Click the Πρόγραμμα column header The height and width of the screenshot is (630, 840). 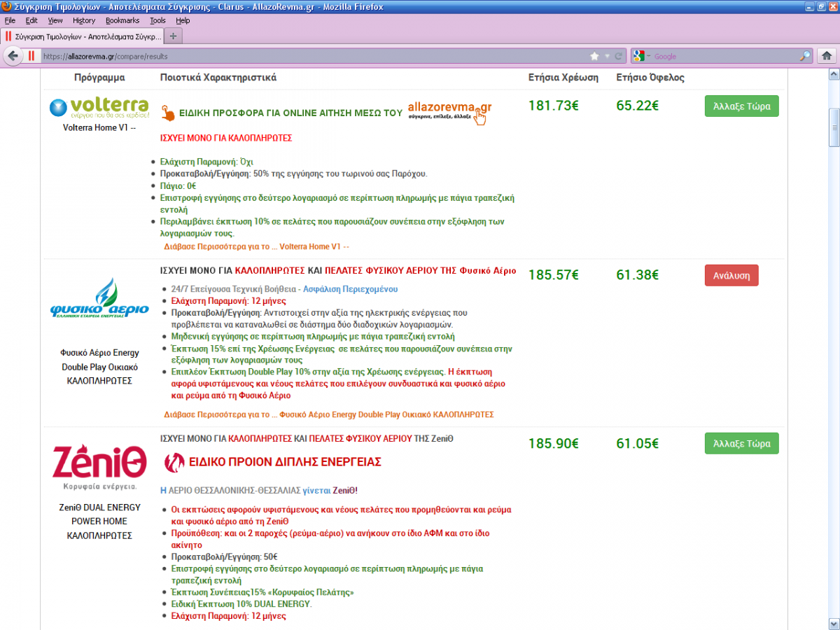99,78
